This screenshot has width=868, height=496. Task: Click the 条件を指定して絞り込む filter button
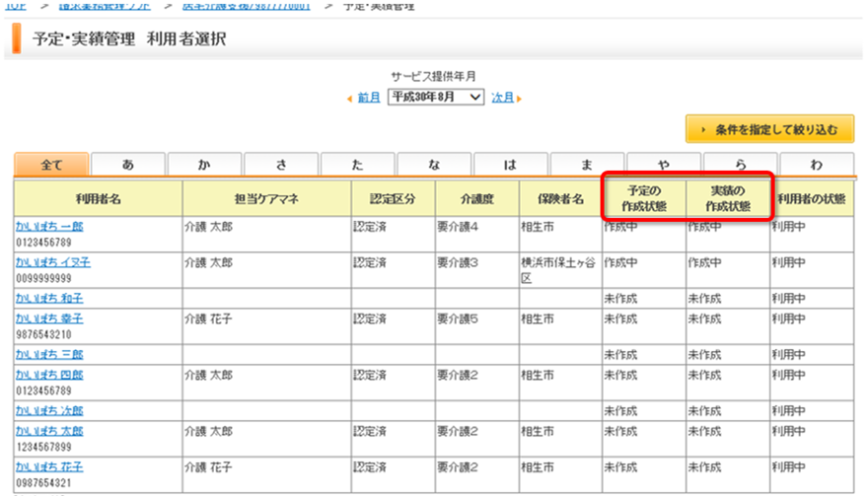pos(770,129)
